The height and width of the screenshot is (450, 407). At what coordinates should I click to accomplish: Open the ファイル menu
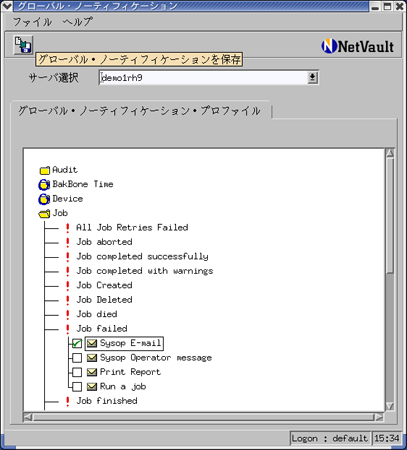tap(32, 22)
